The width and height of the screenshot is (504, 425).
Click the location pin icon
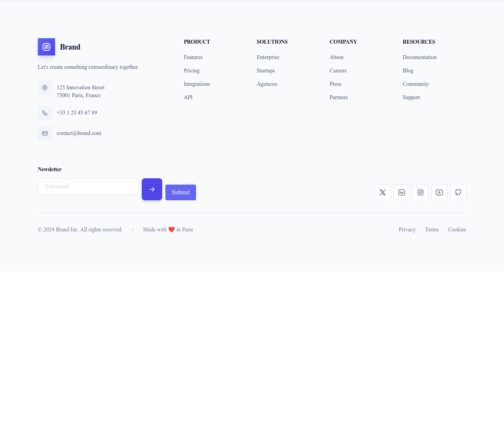(x=45, y=88)
